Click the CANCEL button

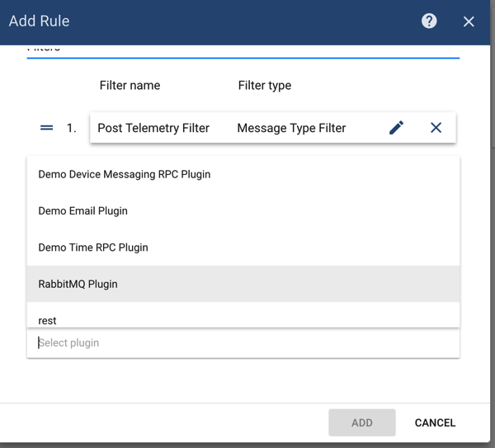pyautogui.click(x=435, y=422)
